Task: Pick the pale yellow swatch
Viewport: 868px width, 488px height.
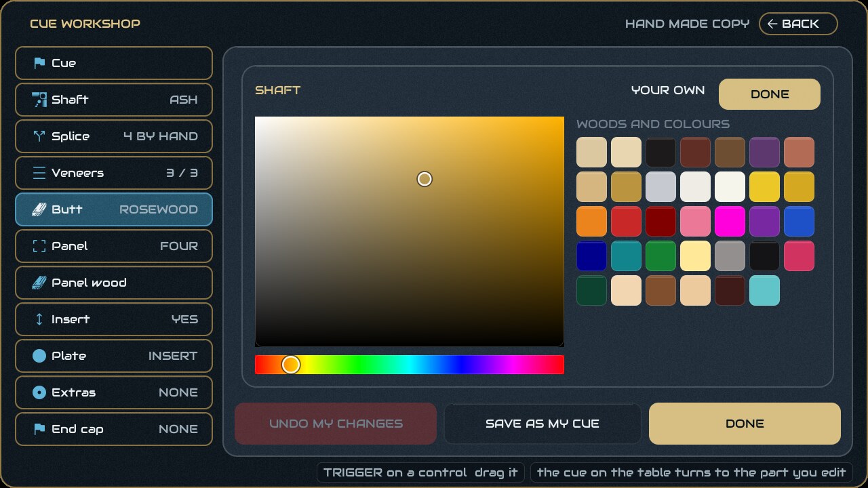Action: coord(695,256)
